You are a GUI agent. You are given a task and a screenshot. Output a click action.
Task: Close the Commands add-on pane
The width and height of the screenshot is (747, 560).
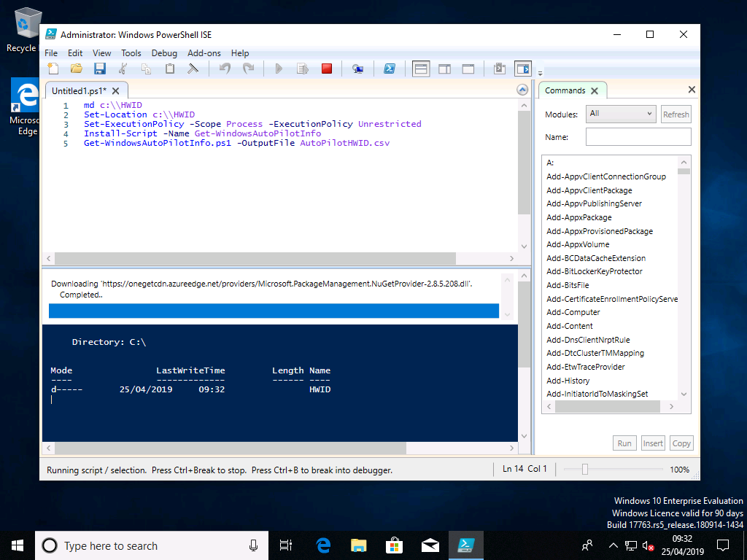coord(692,90)
